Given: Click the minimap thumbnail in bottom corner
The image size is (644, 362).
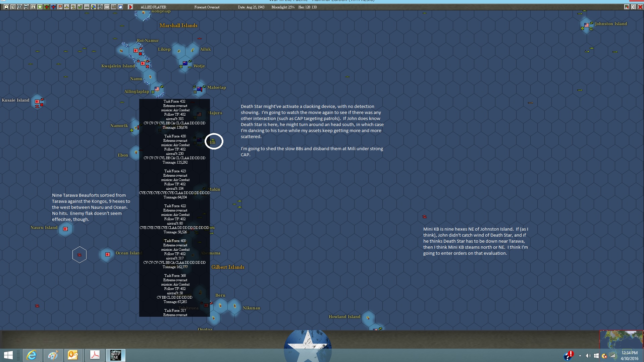Looking at the screenshot, I should [621, 339].
